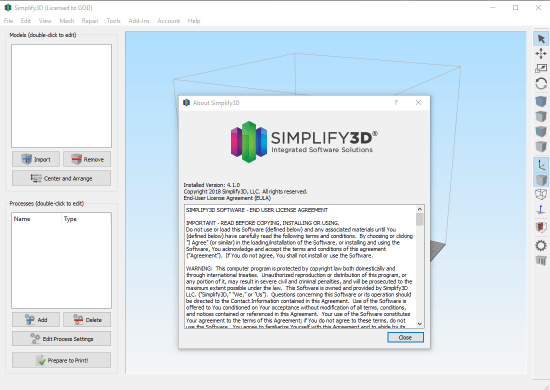Screen dimensions: 550x390
Task: Toggle coordinate axes display
Action: pos(541,165)
